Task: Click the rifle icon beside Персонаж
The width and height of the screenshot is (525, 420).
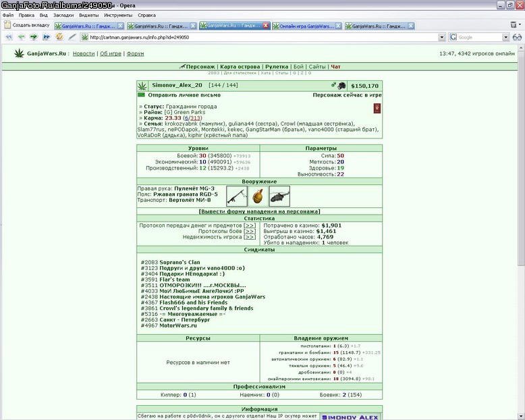Action: click(x=182, y=67)
